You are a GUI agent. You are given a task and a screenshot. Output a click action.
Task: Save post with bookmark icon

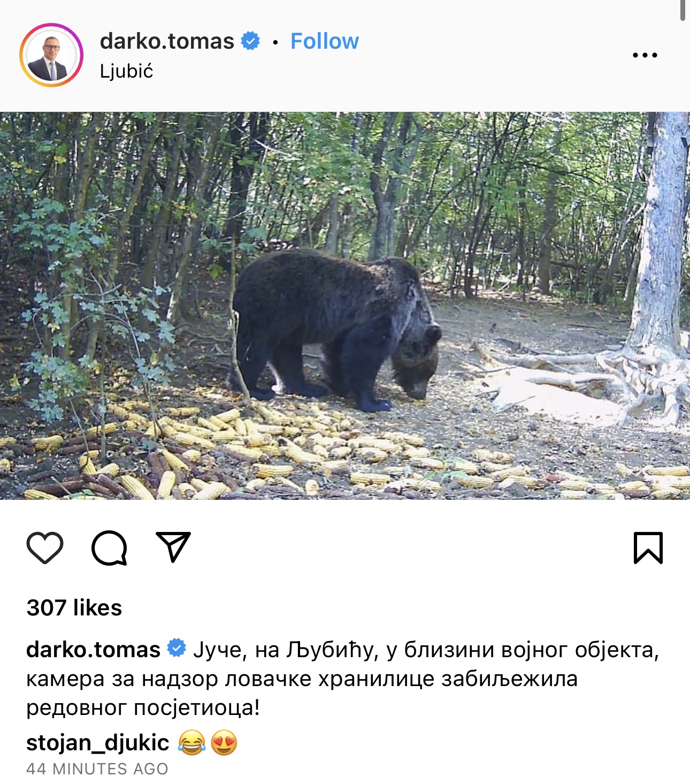[x=648, y=548]
